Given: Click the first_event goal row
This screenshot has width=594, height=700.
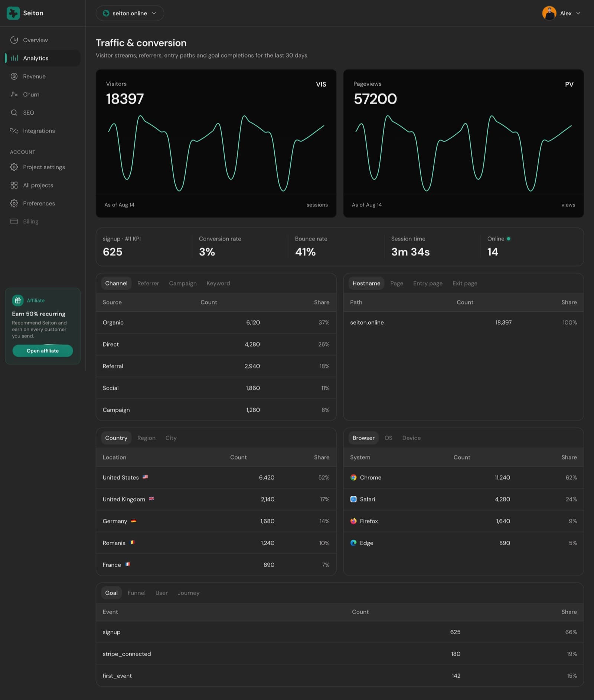Looking at the screenshot, I should pos(340,676).
